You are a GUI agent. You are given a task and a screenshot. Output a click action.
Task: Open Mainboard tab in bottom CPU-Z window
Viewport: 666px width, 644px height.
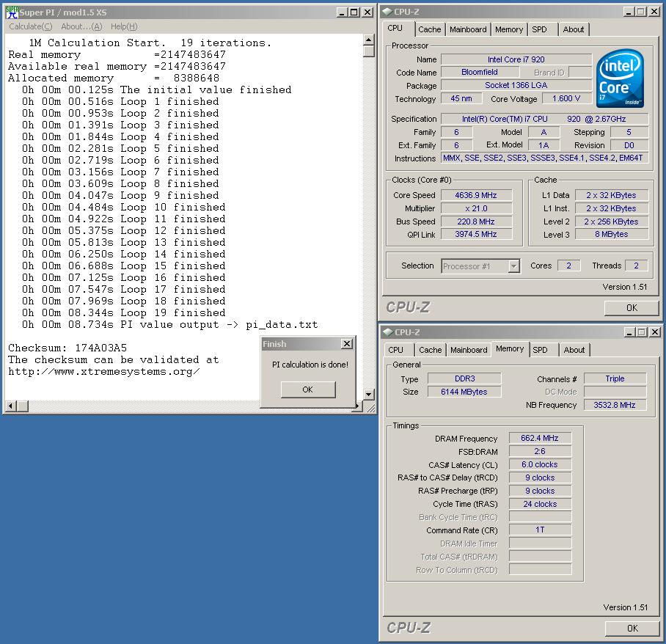tap(469, 350)
